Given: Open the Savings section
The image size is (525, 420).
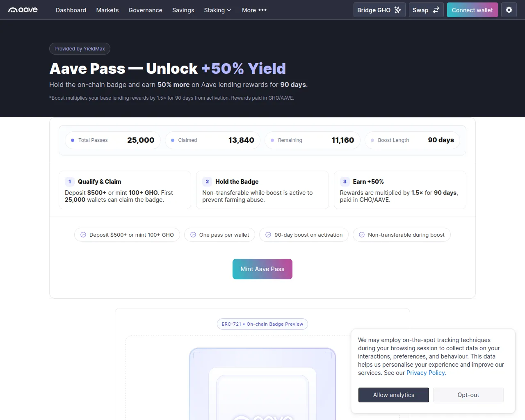Looking at the screenshot, I should (x=183, y=10).
